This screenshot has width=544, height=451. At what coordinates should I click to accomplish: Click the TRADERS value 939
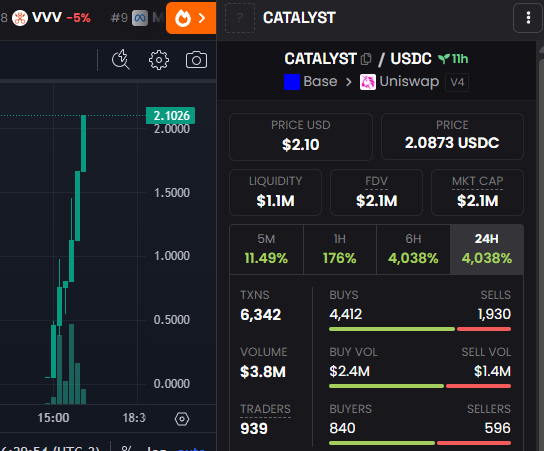tap(254, 428)
